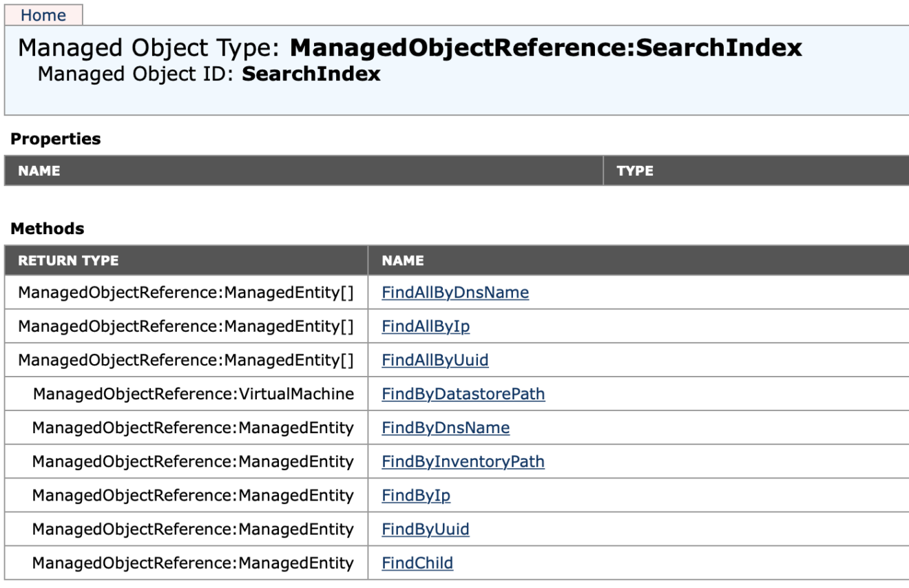This screenshot has height=588, width=909.
Task: Go to the FindByInventoryPath method
Action: click(x=463, y=461)
